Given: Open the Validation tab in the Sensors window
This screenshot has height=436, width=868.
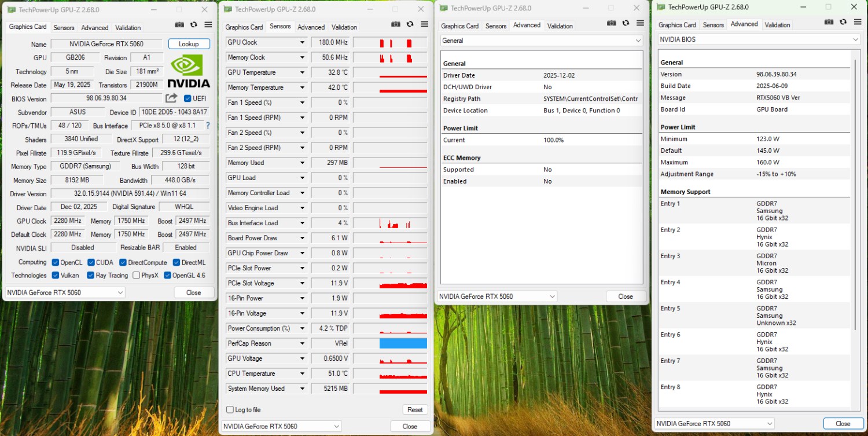Looking at the screenshot, I should (x=344, y=27).
